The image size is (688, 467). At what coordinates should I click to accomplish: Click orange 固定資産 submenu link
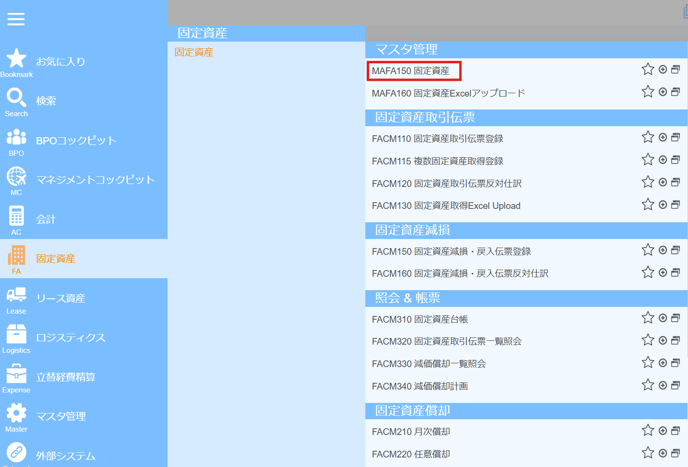(x=194, y=52)
